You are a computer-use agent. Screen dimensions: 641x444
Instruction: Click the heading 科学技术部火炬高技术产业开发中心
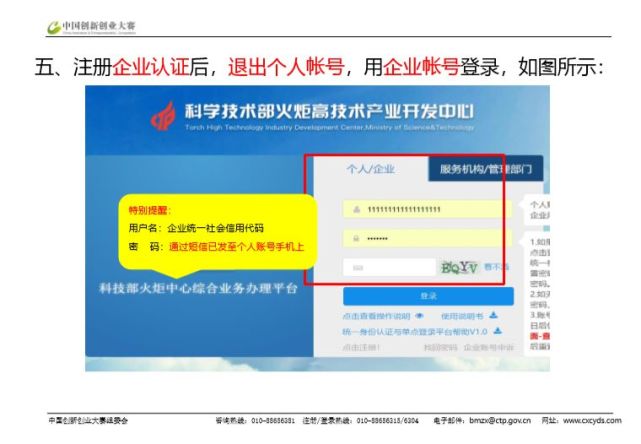(329, 111)
